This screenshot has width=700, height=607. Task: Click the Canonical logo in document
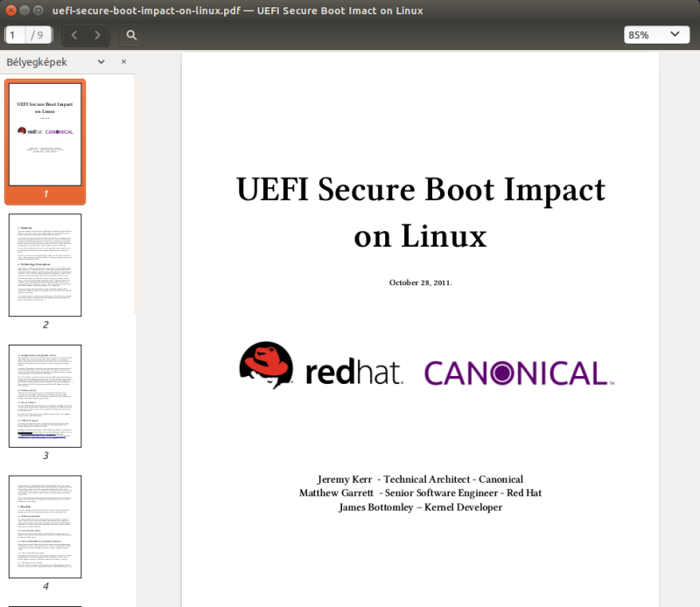click(x=519, y=373)
